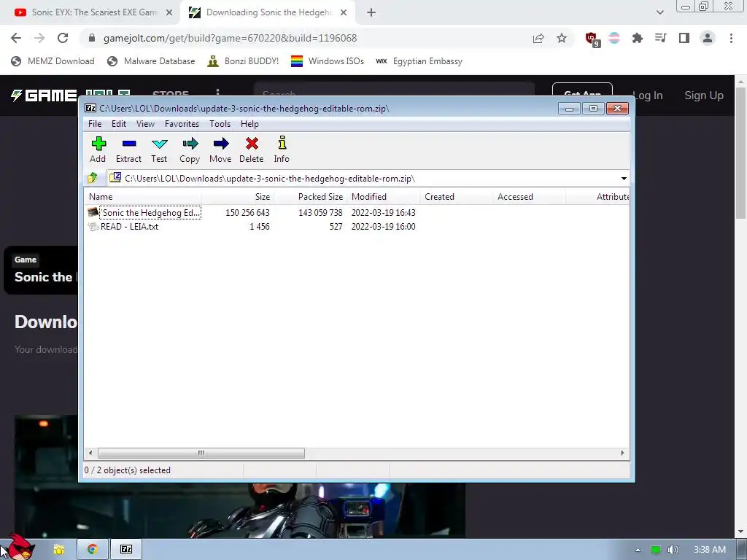This screenshot has width=747, height=560.
Task: Share this page via address bar icon
Action: pyautogui.click(x=538, y=38)
